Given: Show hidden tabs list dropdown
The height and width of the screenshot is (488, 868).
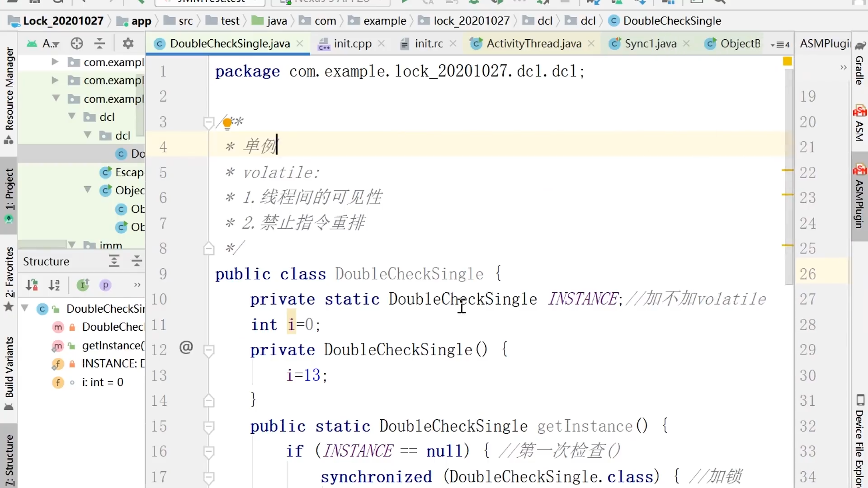Looking at the screenshot, I should pyautogui.click(x=781, y=44).
